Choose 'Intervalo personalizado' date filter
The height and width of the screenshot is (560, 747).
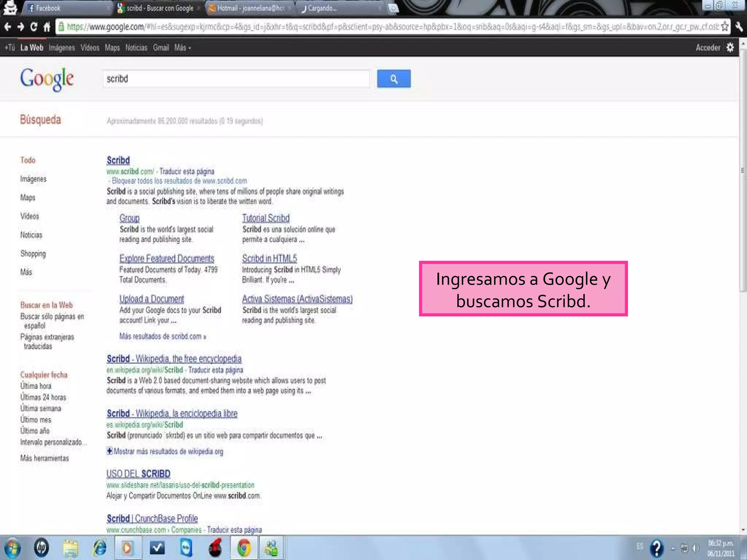point(54,442)
